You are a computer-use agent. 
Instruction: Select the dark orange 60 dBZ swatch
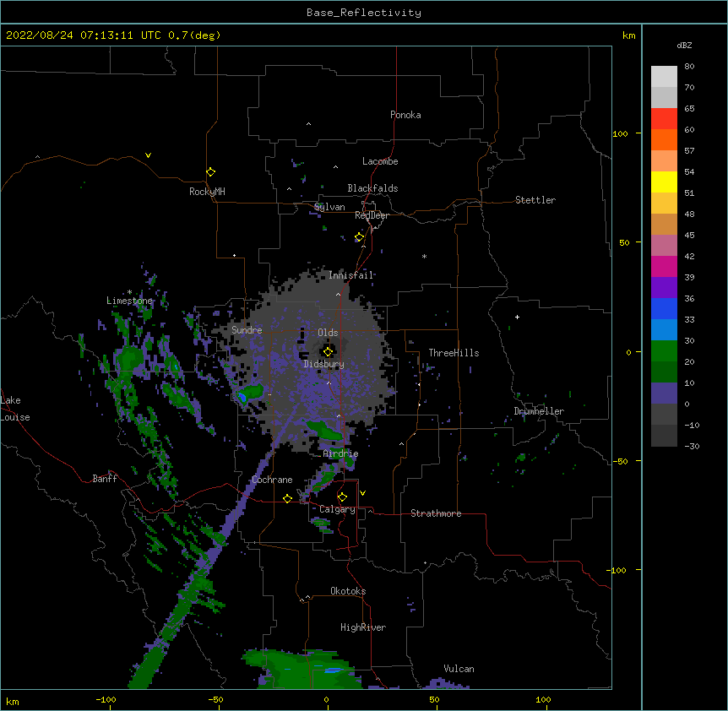click(x=664, y=139)
